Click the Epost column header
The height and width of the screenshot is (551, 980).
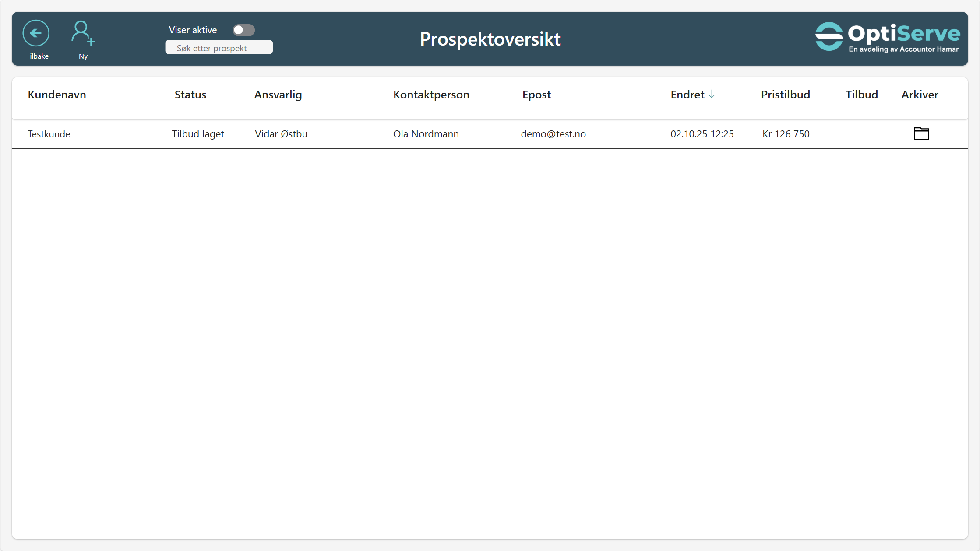click(x=536, y=95)
